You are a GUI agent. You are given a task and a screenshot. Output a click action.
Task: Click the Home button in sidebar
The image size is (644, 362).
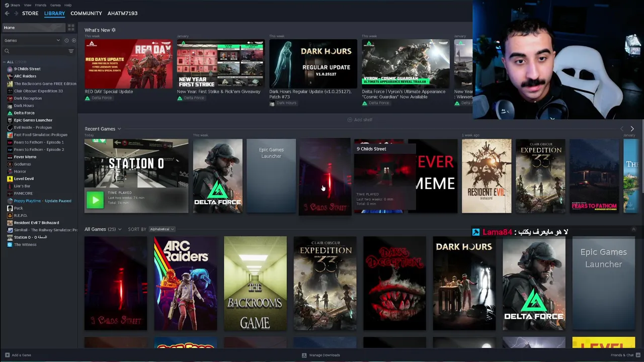tap(33, 28)
